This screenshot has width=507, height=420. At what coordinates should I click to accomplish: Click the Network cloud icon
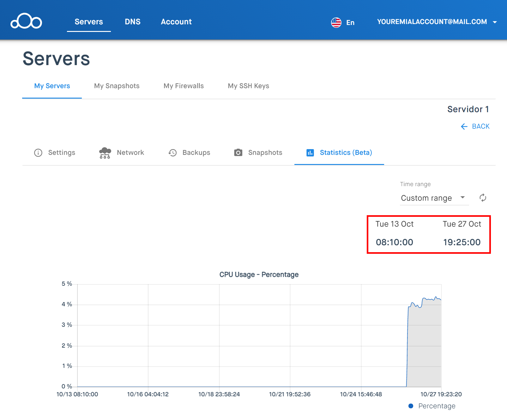tap(105, 153)
